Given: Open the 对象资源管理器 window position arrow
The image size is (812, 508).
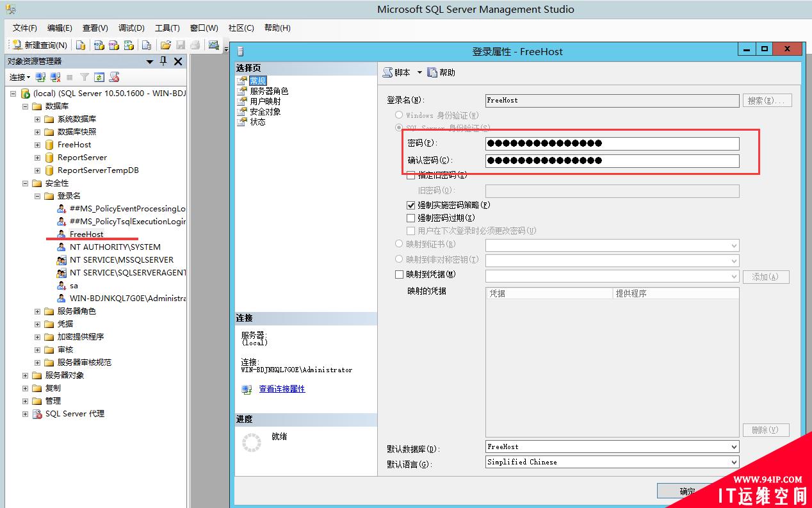Looking at the screenshot, I should click(x=150, y=61).
